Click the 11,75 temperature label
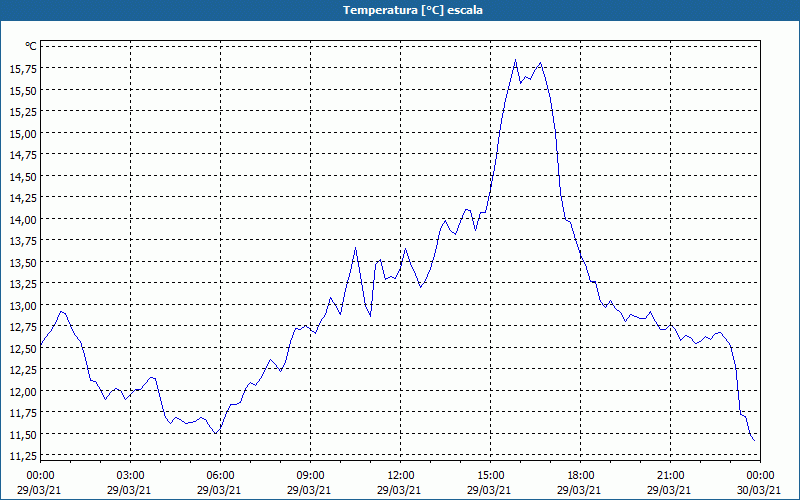 click(23, 413)
